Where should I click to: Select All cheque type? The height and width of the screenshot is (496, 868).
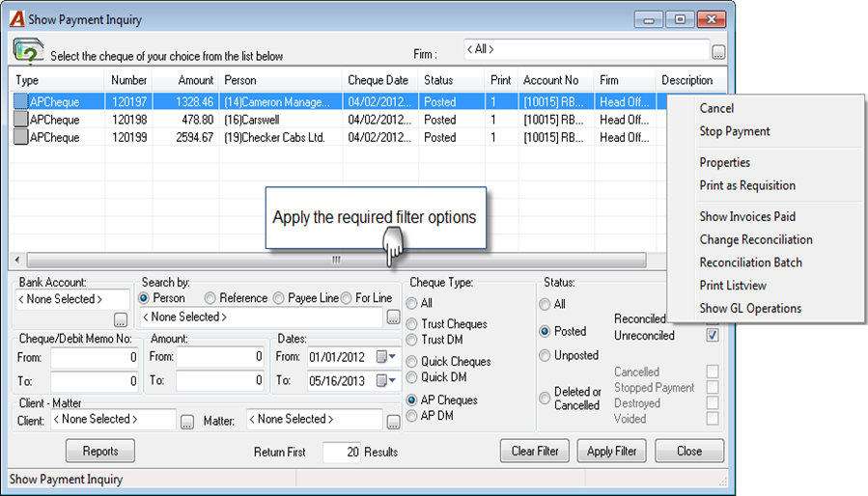tap(412, 303)
